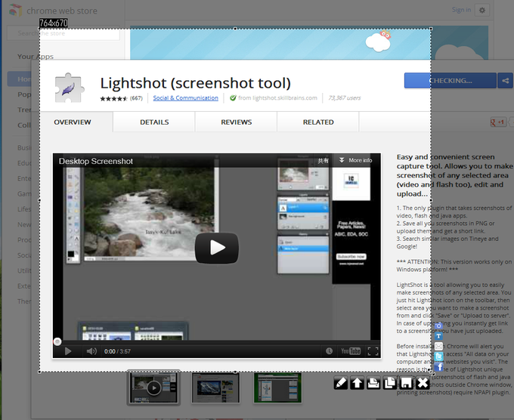
Task: Click the Watch Later clock icon
Action: 329,351
